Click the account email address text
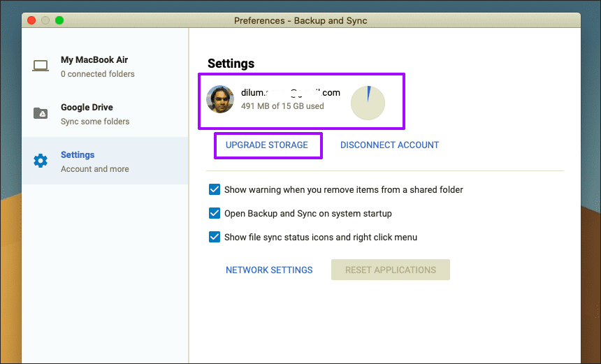This screenshot has height=364, width=601. click(x=291, y=92)
